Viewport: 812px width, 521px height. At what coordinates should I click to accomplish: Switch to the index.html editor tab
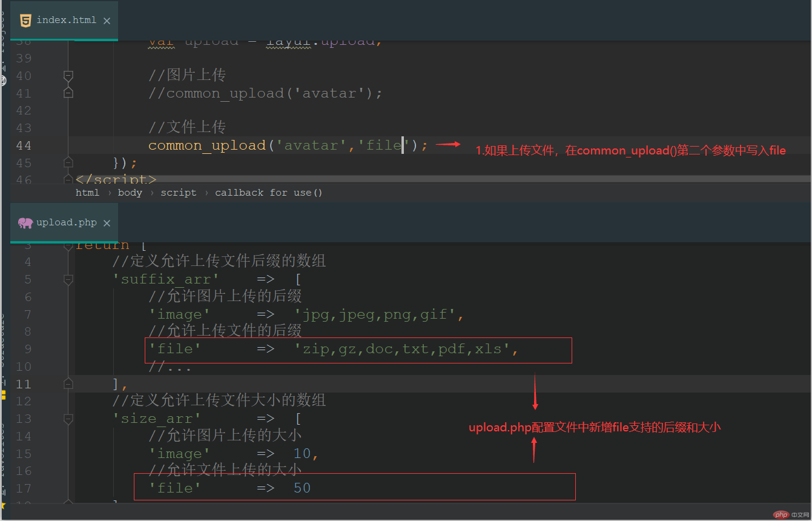(64, 20)
